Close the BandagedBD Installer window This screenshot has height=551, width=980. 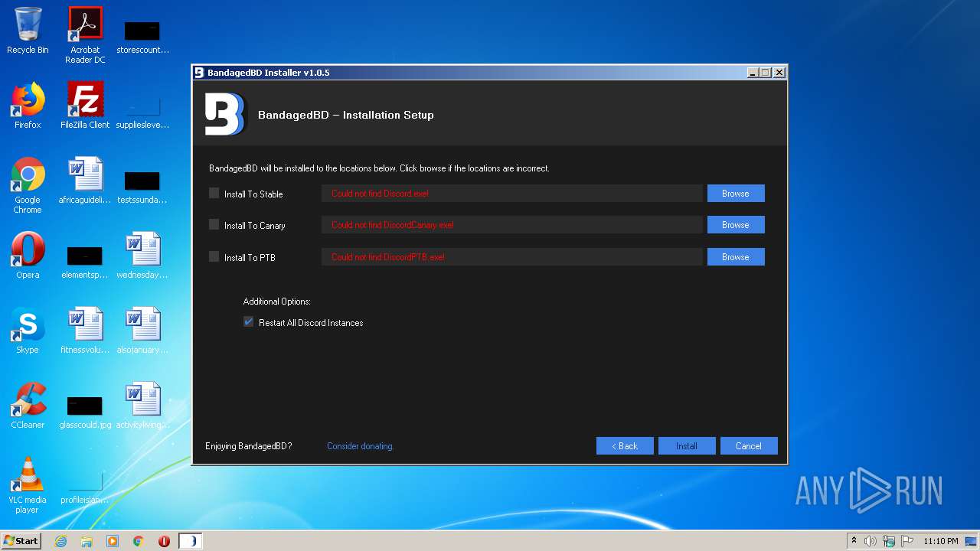click(779, 73)
